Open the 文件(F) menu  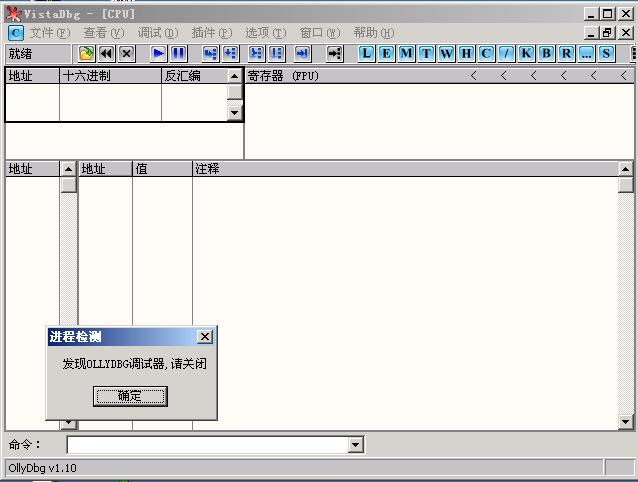[x=50, y=33]
